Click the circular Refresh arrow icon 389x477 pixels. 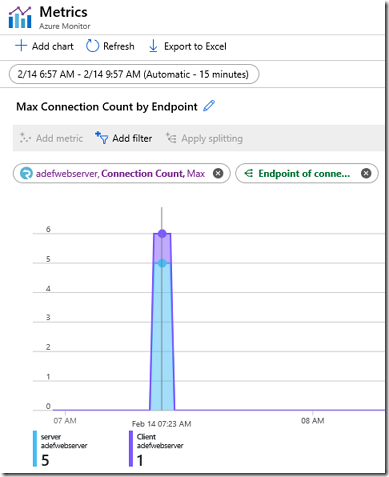(92, 46)
